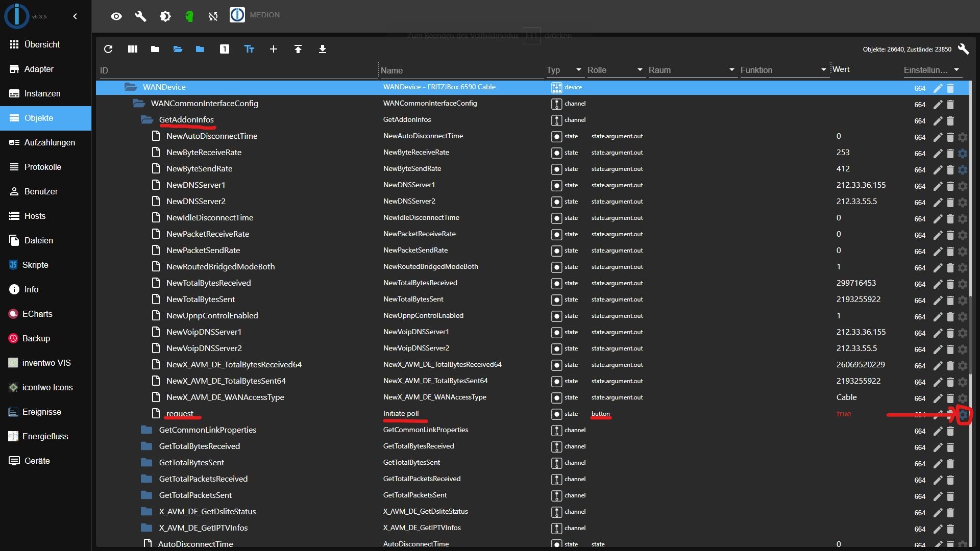Expand one level with the '1' icon
Viewport: 980px width, 551px height.
(225, 49)
